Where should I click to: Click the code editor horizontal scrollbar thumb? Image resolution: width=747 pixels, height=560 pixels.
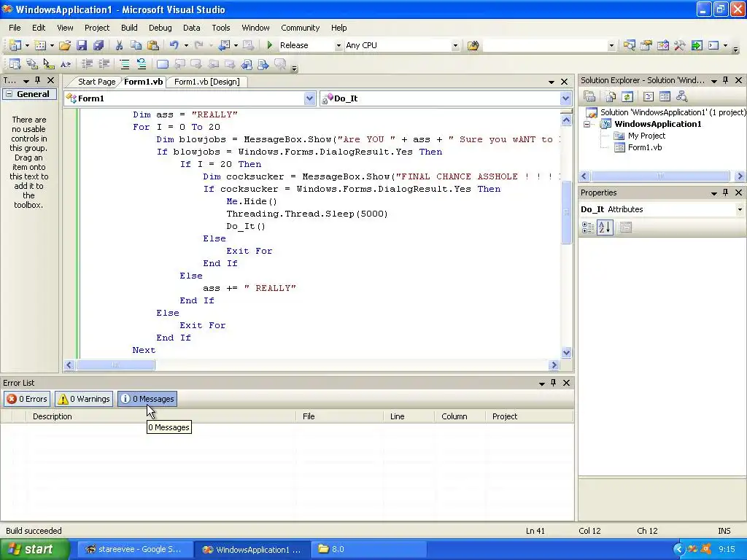[115, 365]
